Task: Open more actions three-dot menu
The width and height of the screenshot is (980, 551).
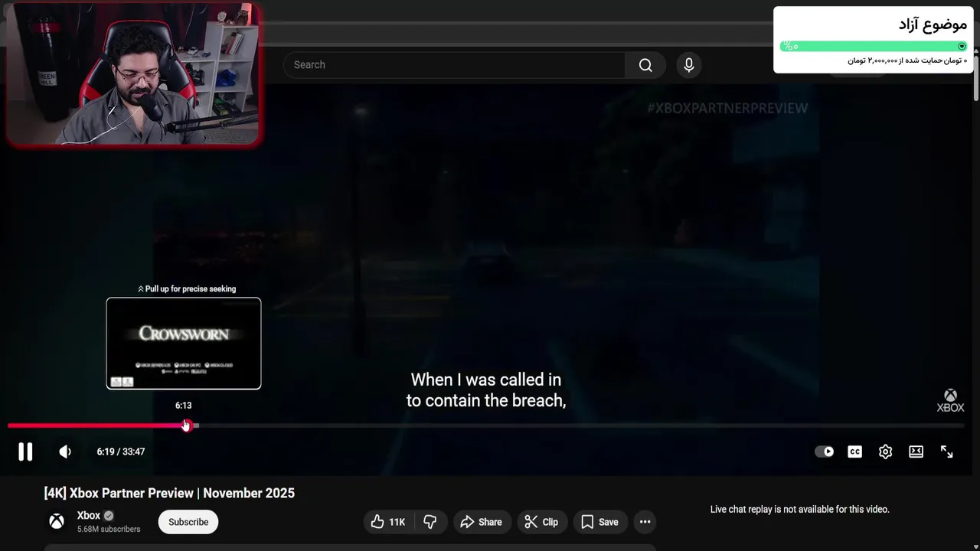Action: pos(645,522)
